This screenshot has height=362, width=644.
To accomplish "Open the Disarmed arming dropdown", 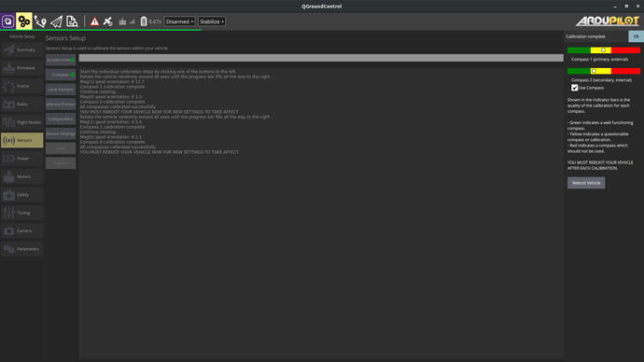I will (x=179, y=21).
